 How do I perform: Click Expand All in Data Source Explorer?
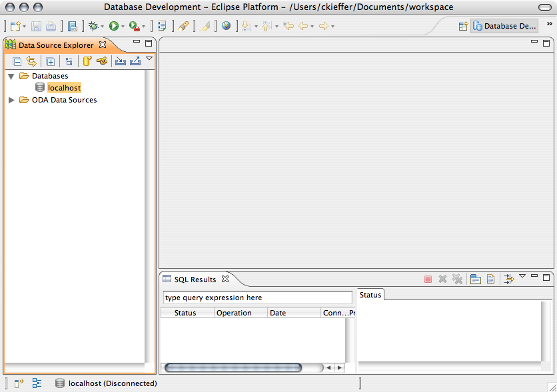(51, 61)
